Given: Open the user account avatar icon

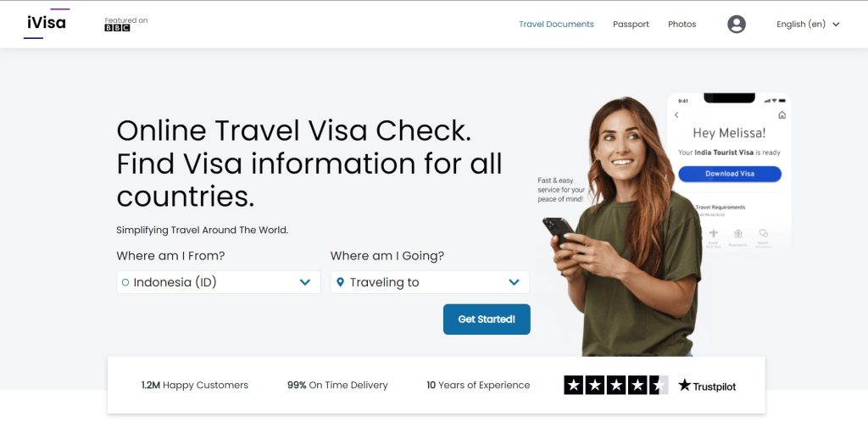Looking at the screenshot, I should pyautogui.click(x=737, y=25).
